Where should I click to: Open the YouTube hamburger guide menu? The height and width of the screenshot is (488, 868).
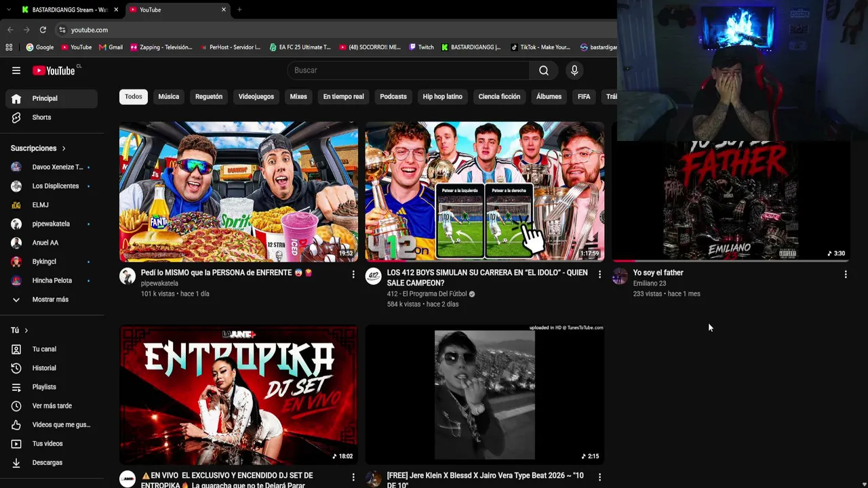(x=16, y=70)
